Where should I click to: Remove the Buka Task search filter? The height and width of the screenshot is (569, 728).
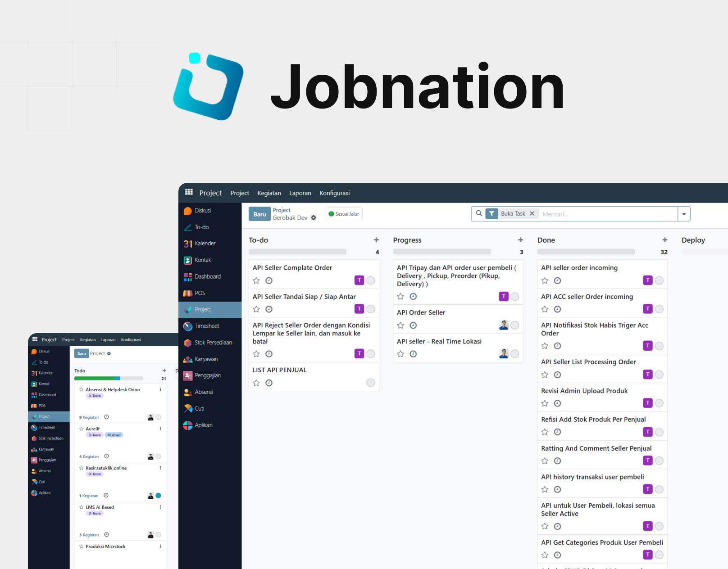point(532,213)
